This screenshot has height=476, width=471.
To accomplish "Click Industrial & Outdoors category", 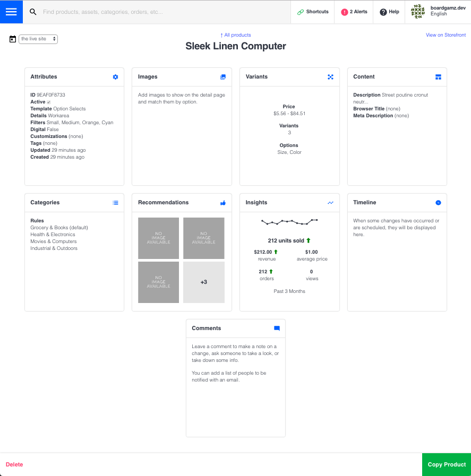I will click(54, 248).
